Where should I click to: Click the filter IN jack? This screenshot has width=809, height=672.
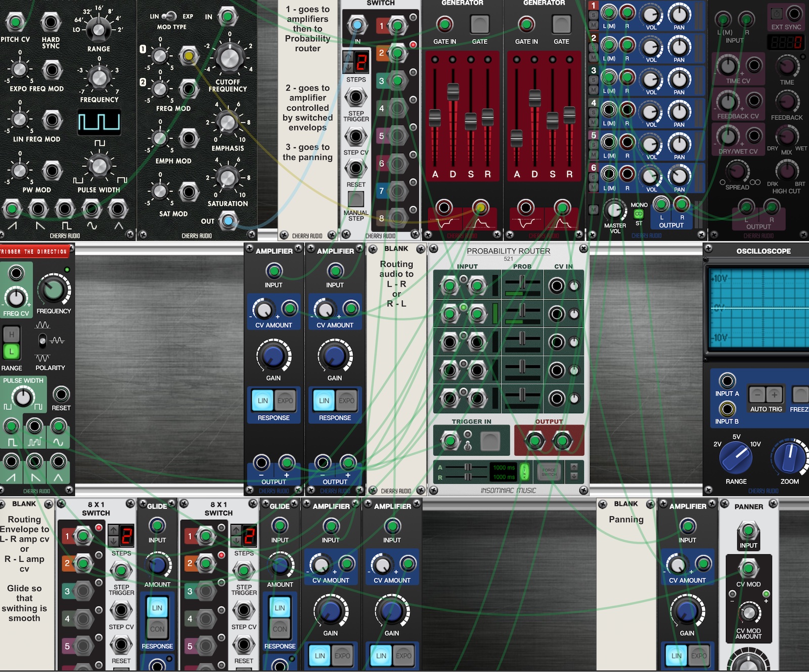228,17
